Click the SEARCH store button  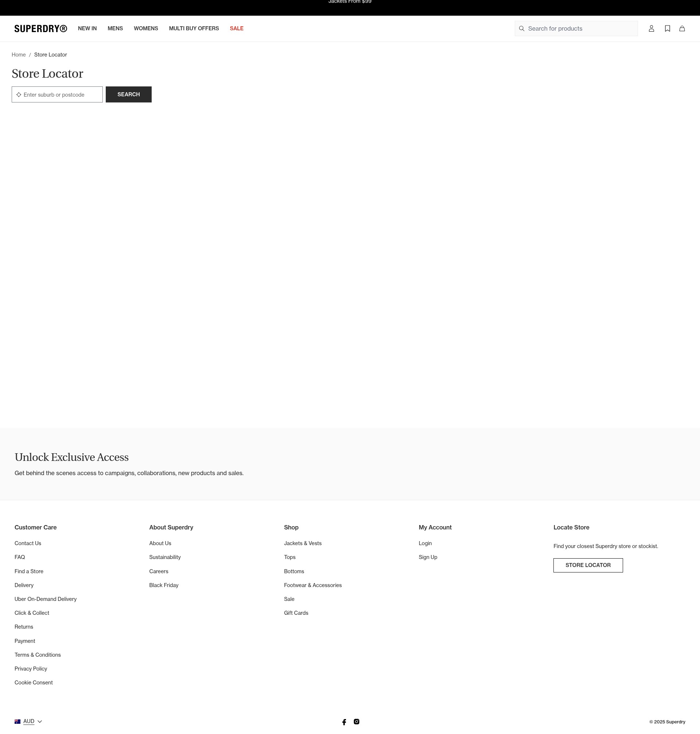coord(129,94)
